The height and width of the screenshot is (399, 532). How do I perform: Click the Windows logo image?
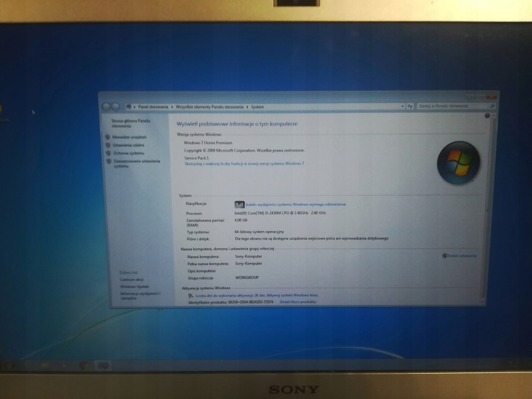click(458, 163)
